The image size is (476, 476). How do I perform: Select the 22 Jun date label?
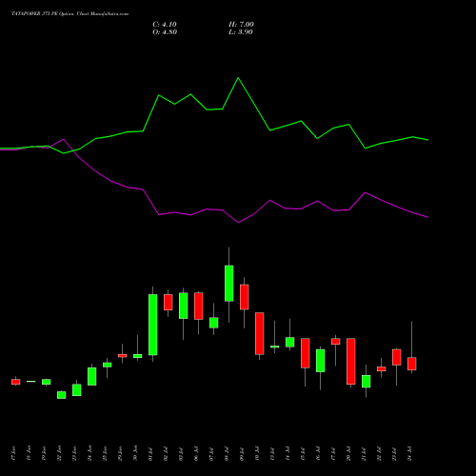click(59, 453)
